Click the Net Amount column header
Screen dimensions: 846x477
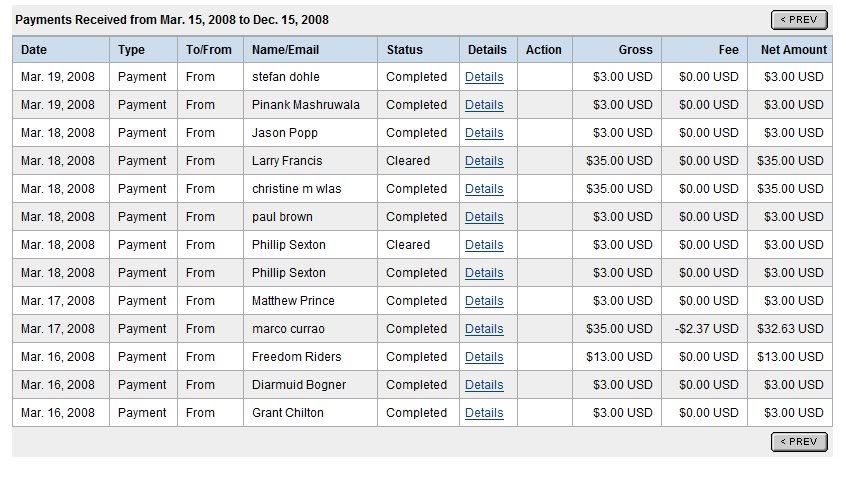point(793,50)
